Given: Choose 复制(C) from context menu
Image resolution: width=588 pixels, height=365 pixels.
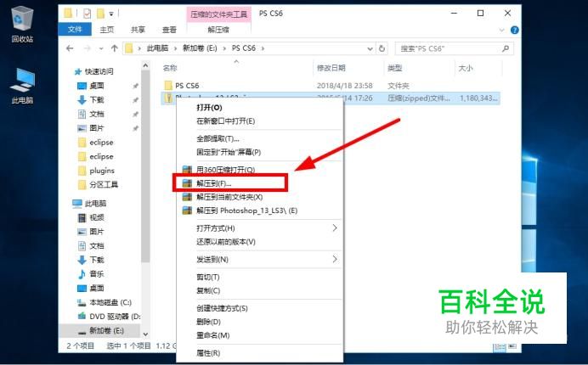Looking at the screenshot, I should (x=259, y=290).
